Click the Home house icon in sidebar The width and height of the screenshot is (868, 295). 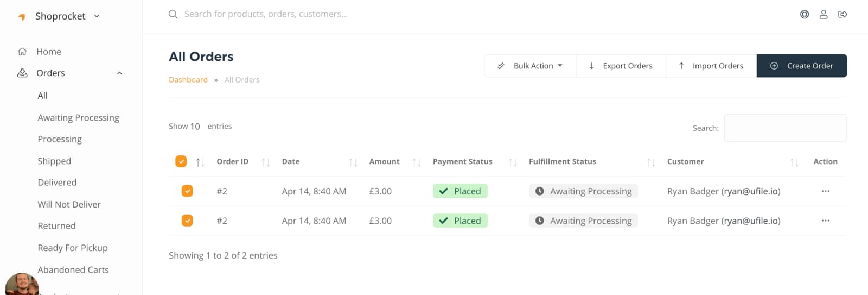tap(22, 52)
